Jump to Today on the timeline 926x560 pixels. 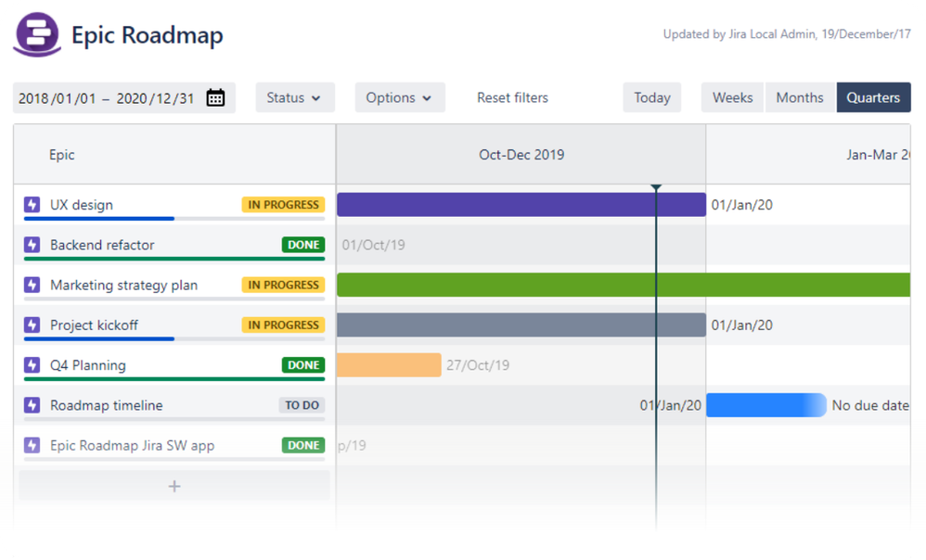651,96
